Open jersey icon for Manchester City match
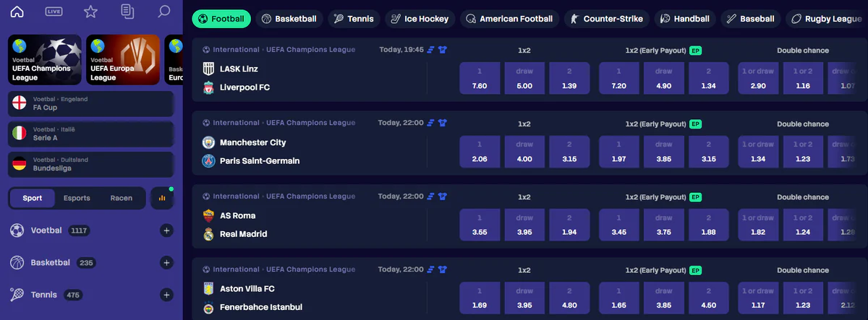The image size is (868, 320). [443, 123]
